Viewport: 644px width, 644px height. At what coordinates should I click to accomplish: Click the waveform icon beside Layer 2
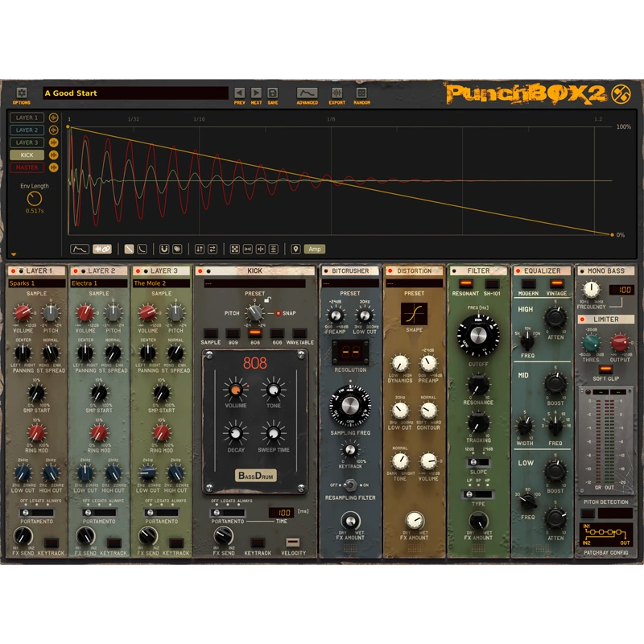[53, 130]
